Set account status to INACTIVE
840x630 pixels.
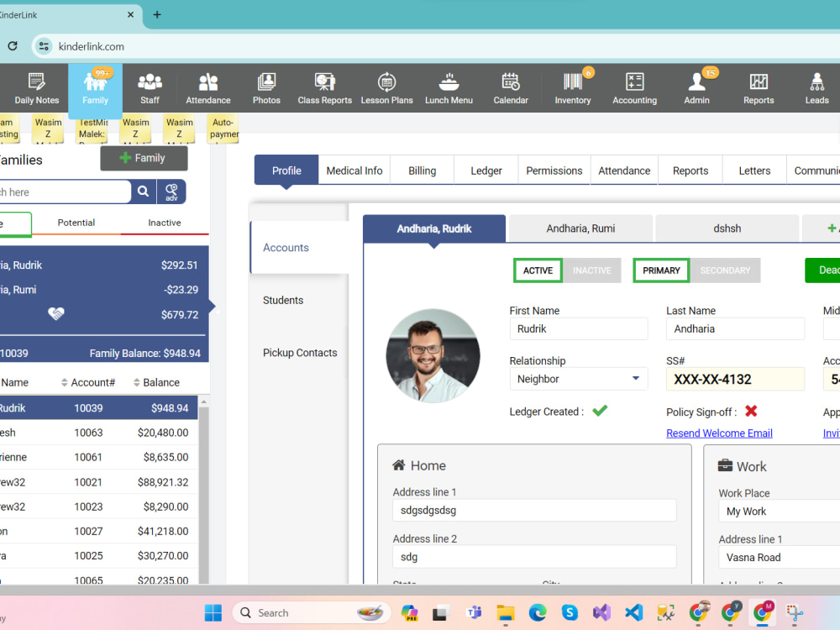pyautogui.click(x=592, y=270)
